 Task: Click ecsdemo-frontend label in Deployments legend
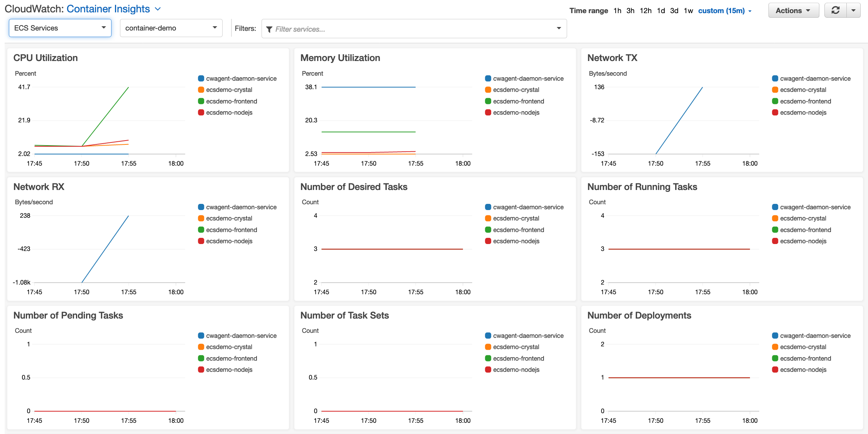click(806, 358)
